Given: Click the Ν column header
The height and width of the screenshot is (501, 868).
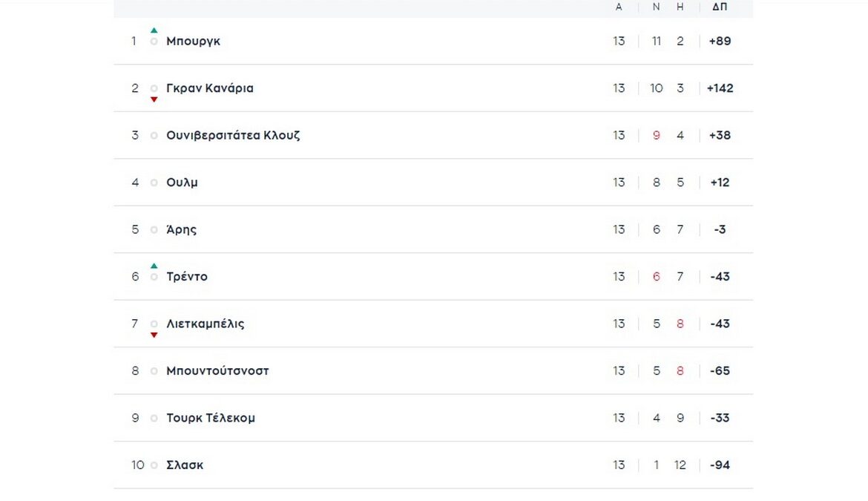Looking at the screenshot, I should point(656,7).
